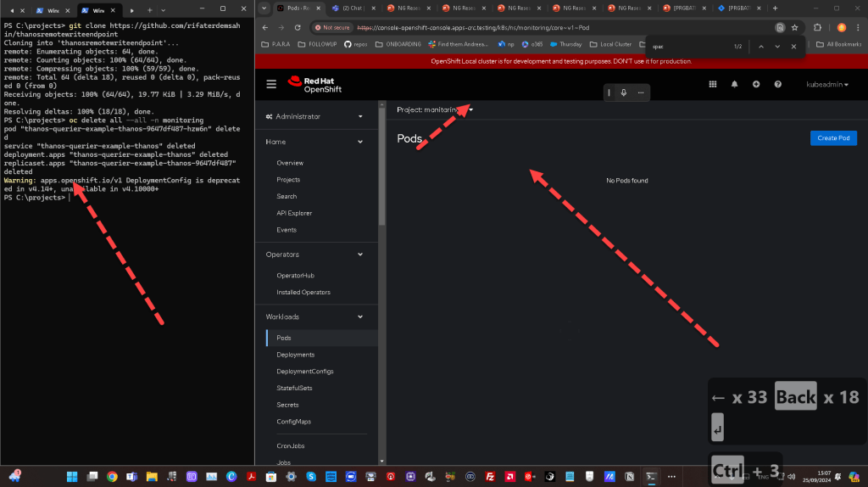The height and width of the screenshot is (487, 868).
Task: Open Events under Home
Action: (287, 229)
